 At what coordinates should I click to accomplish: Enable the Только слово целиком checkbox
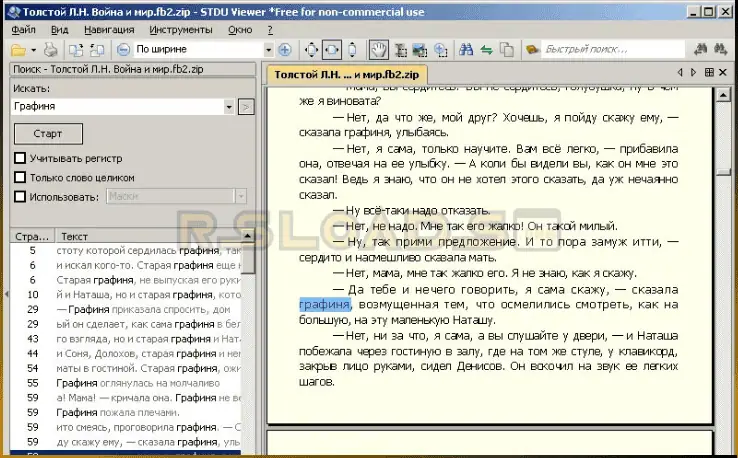pos(20,177)
